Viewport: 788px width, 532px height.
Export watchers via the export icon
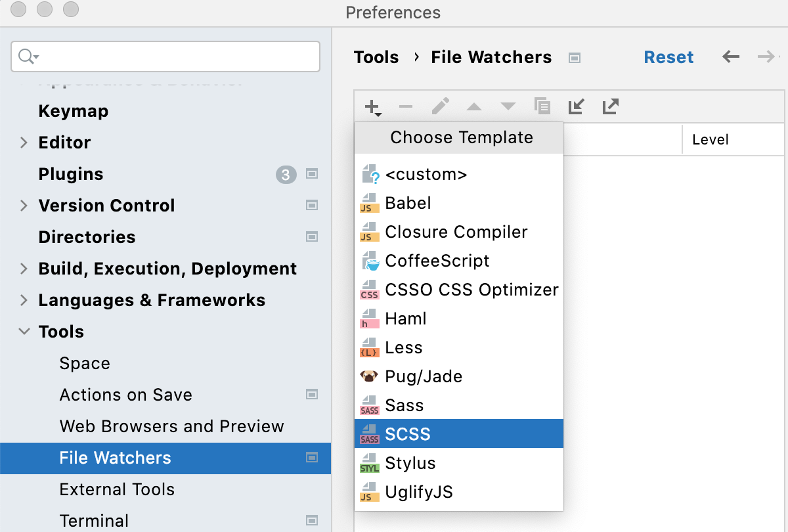[610, 106]
